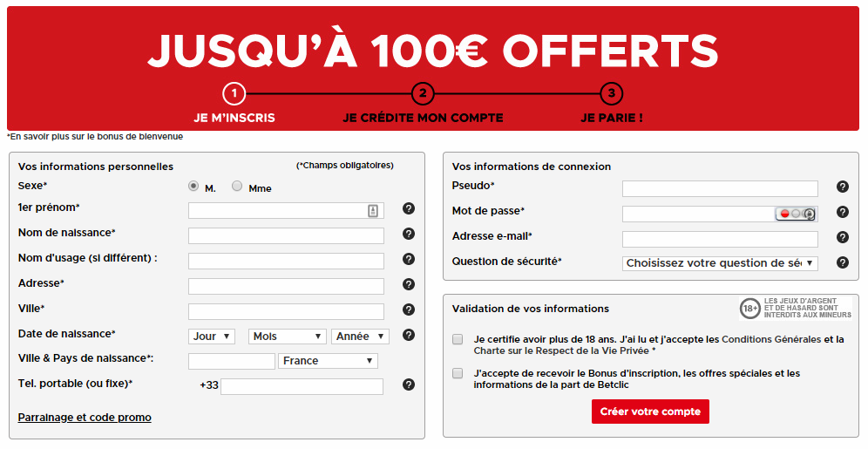Expand the Mois dropdown
The height and width of the screenshot is (449, 868).
(288, 337)
